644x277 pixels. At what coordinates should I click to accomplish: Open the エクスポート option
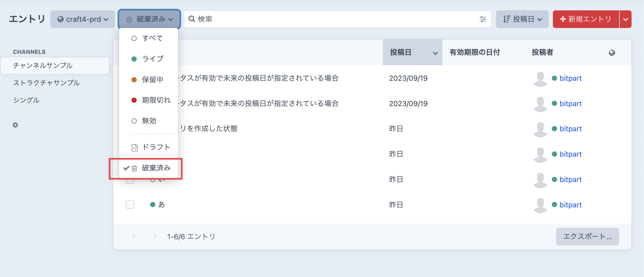tap(588, 236)
